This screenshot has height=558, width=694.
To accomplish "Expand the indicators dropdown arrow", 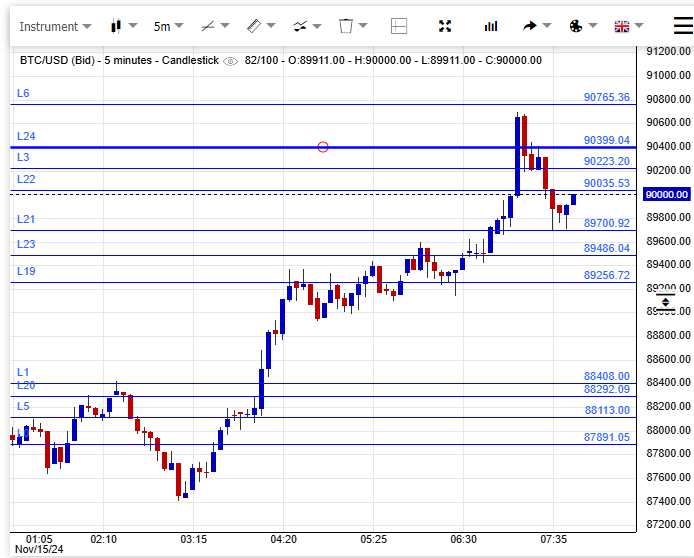I will coord(317,26).
